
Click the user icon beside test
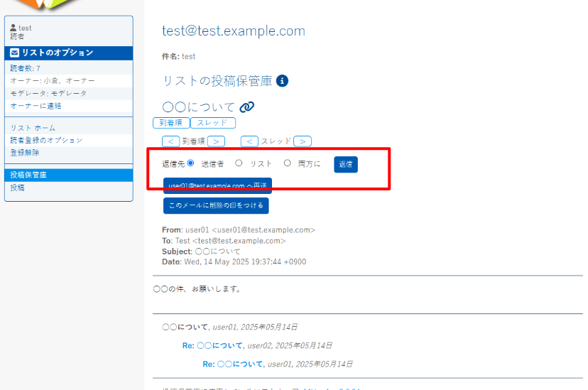[x=13, y=28]
